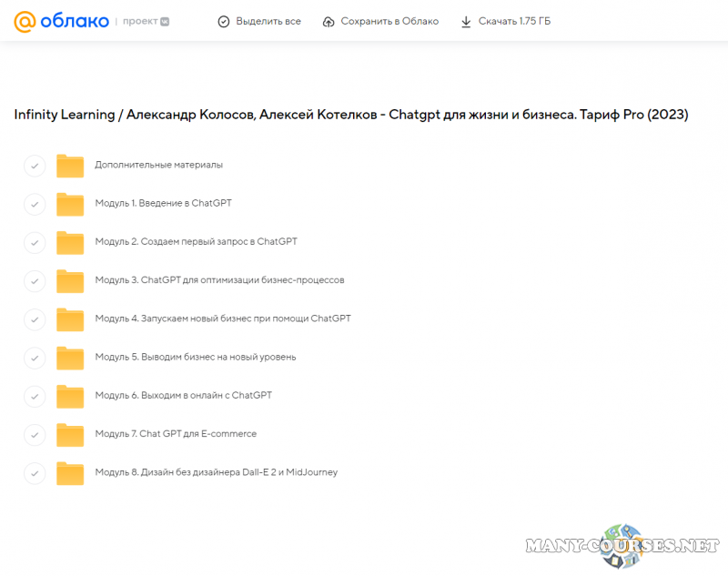Click the Infinity Learning course title heading
Viewport: 728px width, 576px height.
click(x=350, y=115)
